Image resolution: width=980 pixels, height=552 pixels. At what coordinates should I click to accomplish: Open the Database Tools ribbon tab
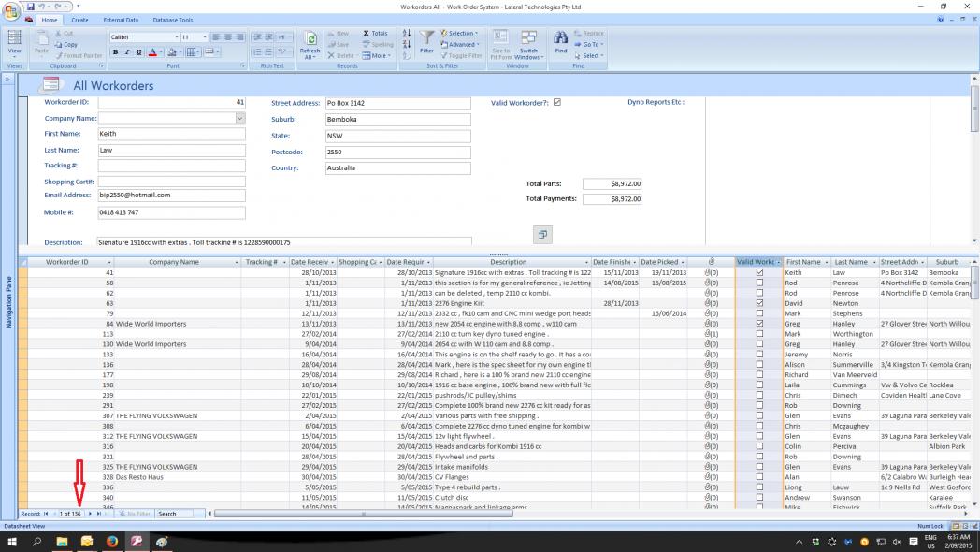tap(173, 20)
